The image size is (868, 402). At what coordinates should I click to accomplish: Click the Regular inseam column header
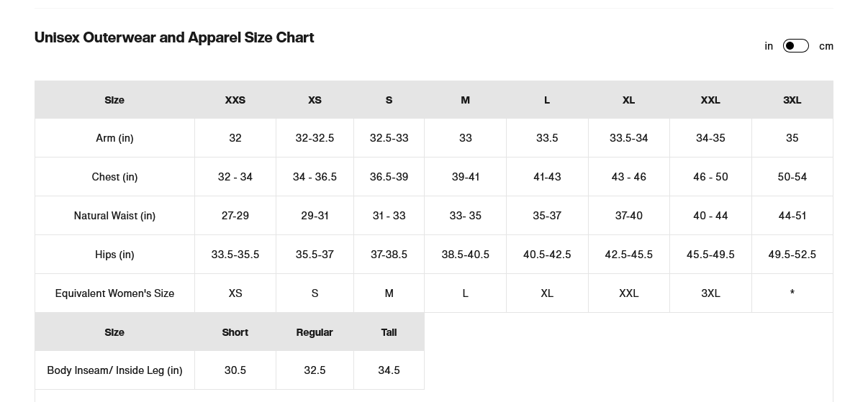(x=315, y=332)
